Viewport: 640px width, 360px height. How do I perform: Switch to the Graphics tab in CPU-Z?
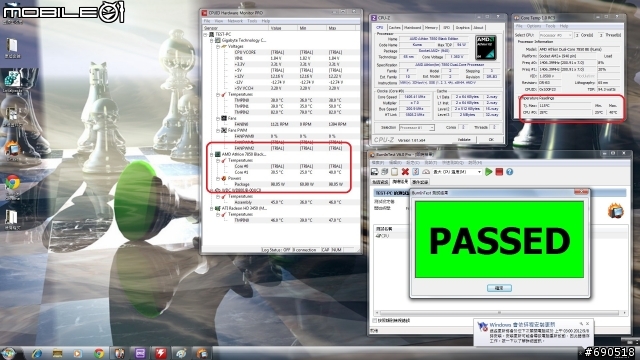462,28
